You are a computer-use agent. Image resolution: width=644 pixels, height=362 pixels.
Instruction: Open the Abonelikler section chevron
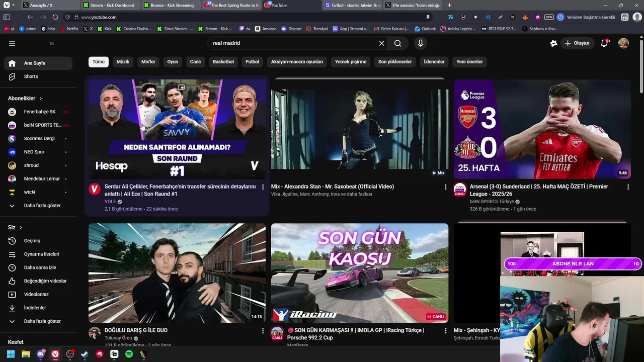click(x=41, y=99)
